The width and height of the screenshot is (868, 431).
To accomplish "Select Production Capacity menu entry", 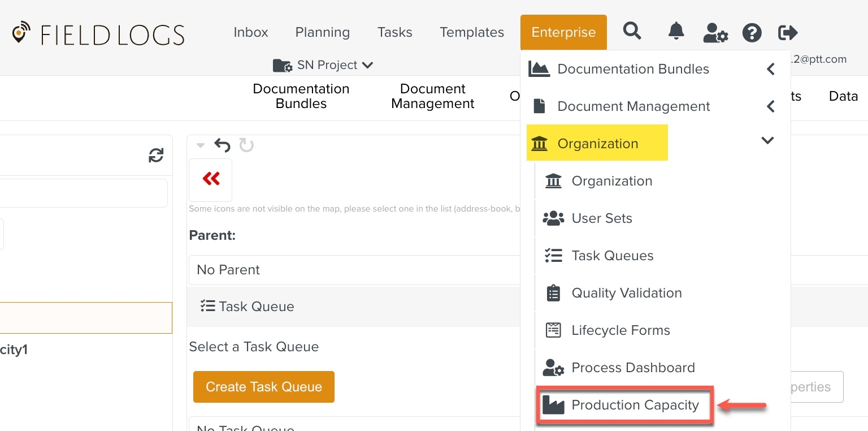I will 635,405.
